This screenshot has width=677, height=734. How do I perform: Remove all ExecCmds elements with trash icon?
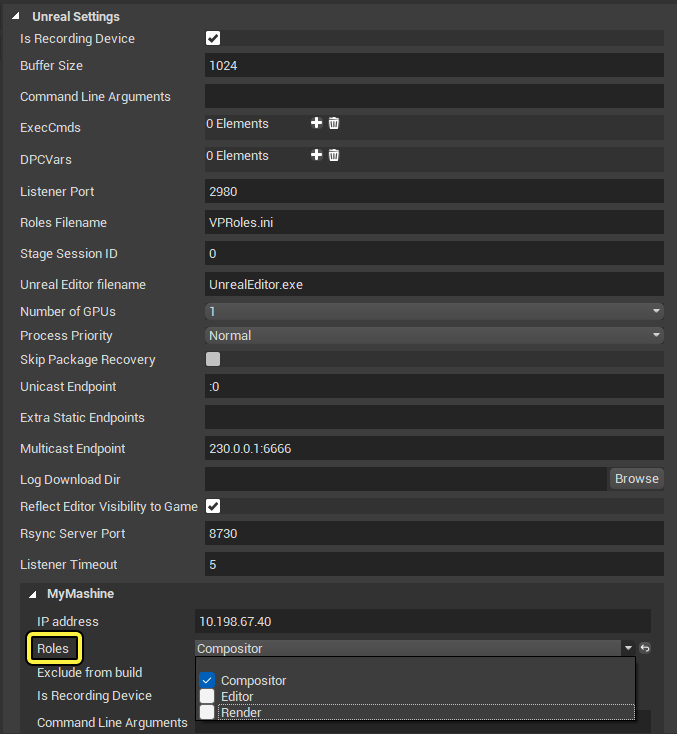334,123
